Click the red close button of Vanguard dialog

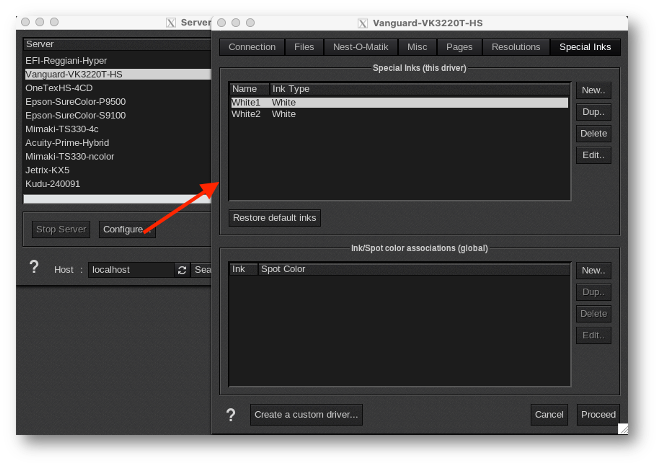[222, 23]
